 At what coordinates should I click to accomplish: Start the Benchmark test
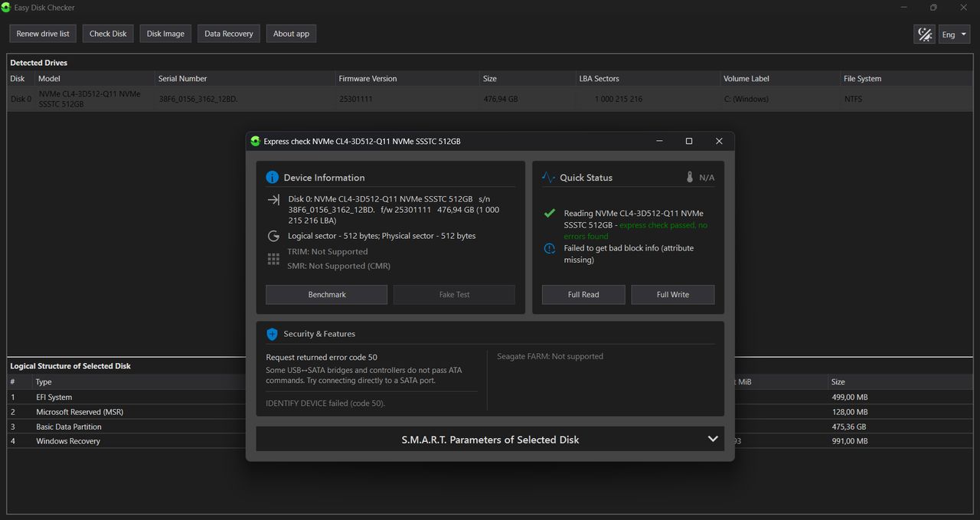tap(327, 295)
